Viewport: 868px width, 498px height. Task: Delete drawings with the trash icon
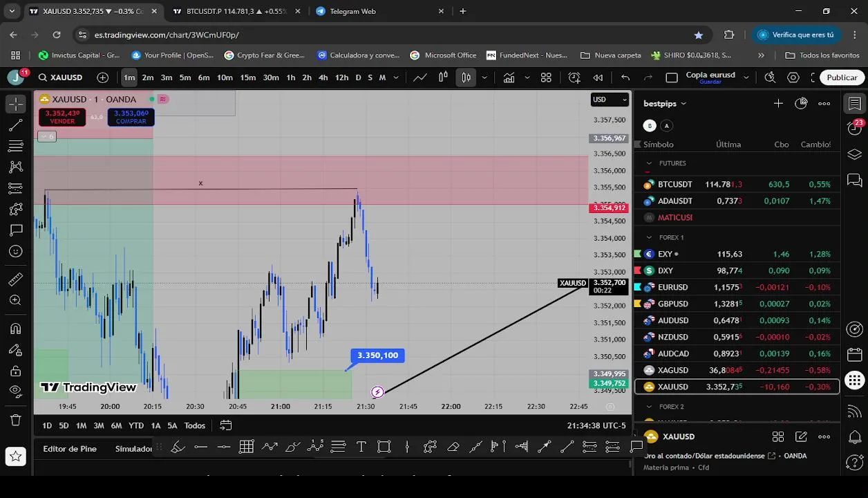(x=15, y=419)
